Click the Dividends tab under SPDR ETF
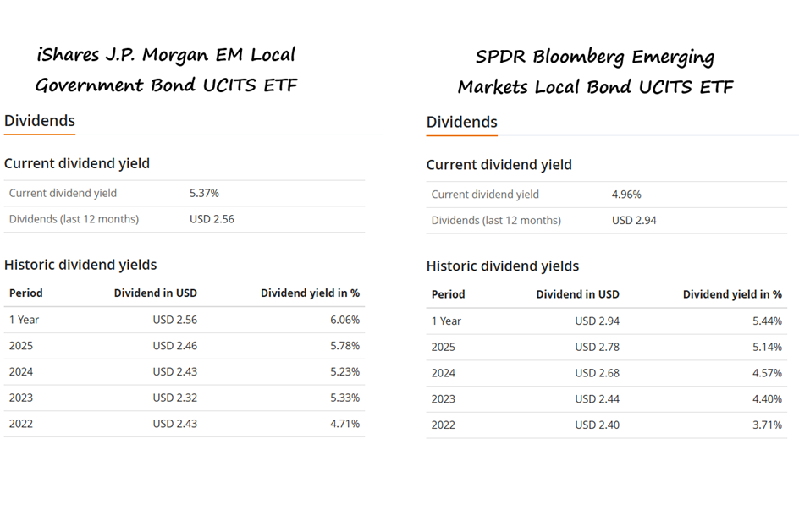 tap(461, 122)
